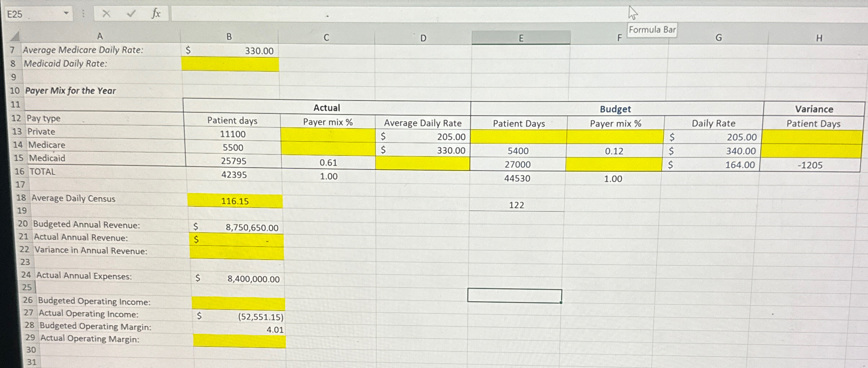Image resolution: width=868 pixels, height=368 pixels.
Task: Select the Average Daily Census value 116.15
Action: [235, 201]
